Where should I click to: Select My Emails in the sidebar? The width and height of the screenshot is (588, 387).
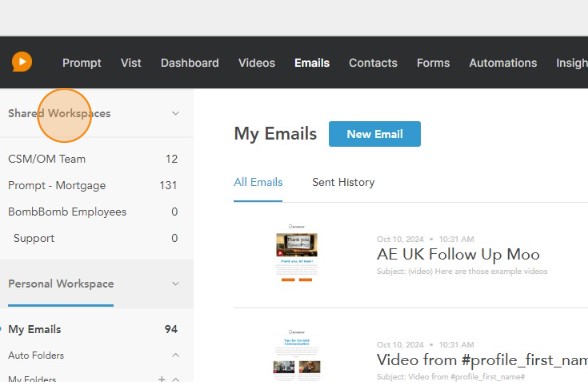34,329
